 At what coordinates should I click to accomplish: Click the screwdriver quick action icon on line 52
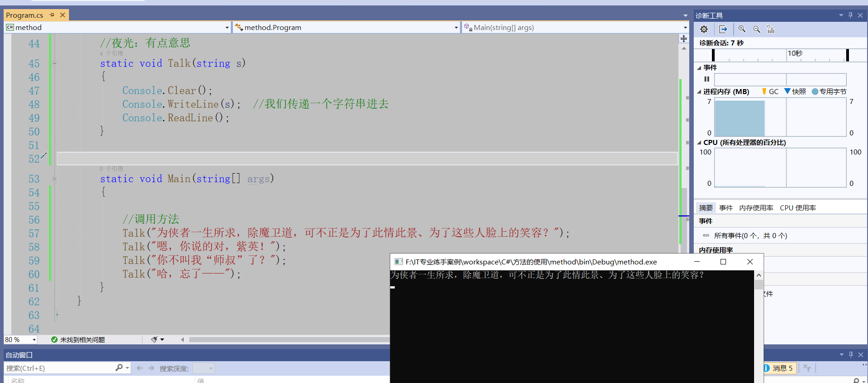44,156
